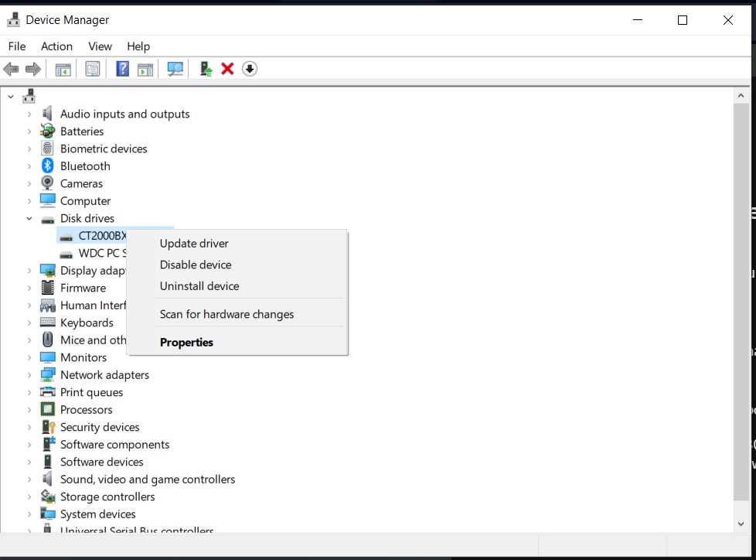This screenshot has width=756, height=560.
Task: Expand the Software components chevron
Action: point(29,444)
